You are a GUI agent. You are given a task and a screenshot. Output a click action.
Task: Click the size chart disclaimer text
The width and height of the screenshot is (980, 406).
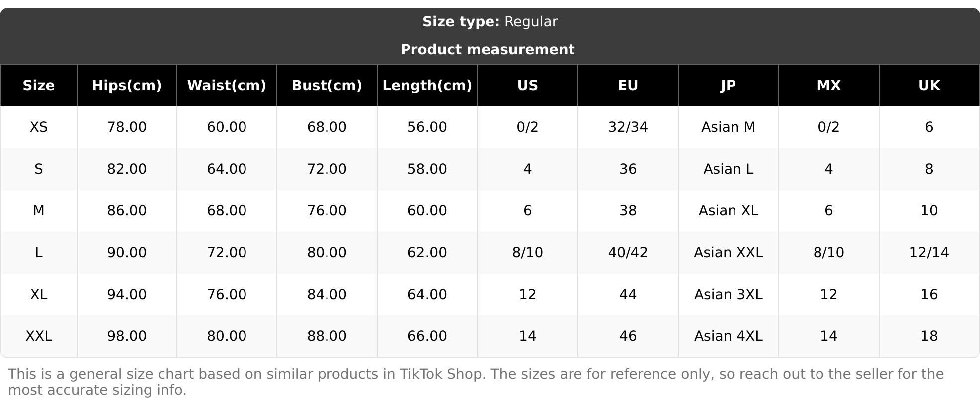[476, 382]
